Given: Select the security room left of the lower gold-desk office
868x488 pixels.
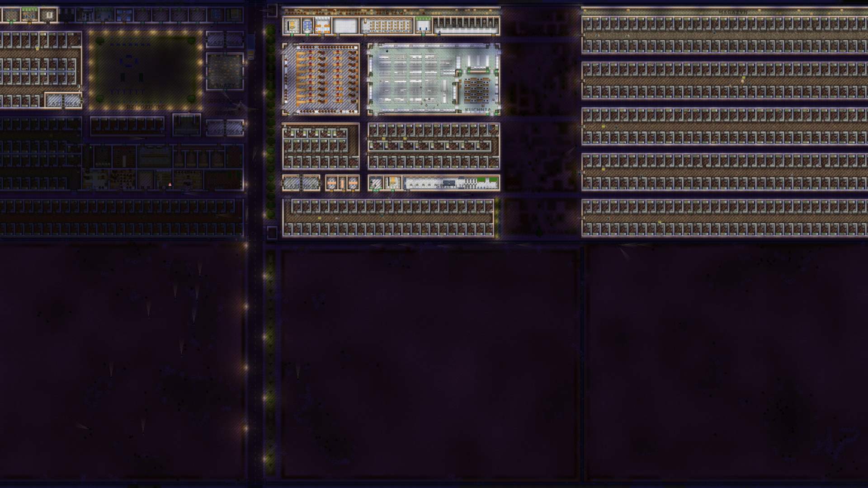Looking at the screenshot, I should (376, 183).
